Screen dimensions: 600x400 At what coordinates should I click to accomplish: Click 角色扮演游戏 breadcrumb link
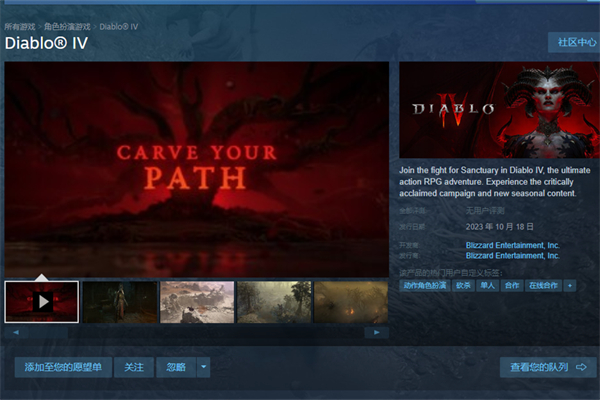coord(67,27)
